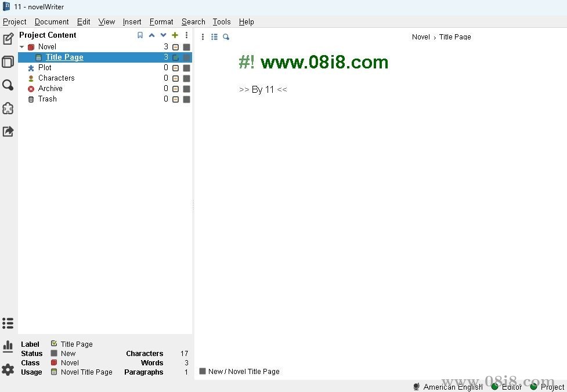Click the American English language label
This screenshot has width=567, height=392.
pyautogui.click(x=453, y=387)
